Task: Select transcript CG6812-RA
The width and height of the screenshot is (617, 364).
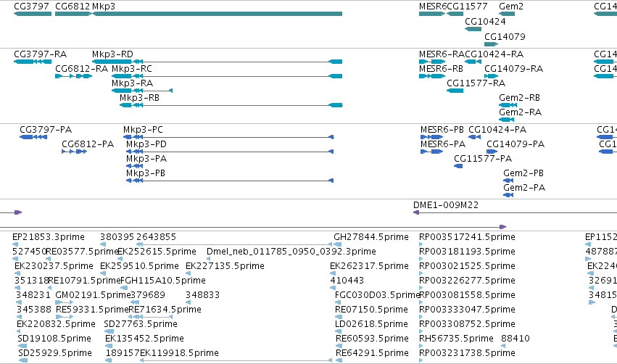Action: (x=81, y=68)
